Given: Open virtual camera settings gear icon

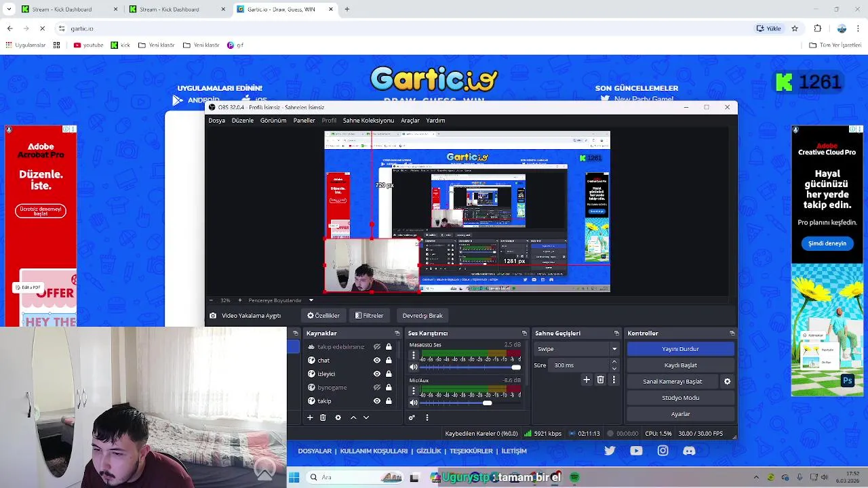Looking at the screenshot, I should (x=727, y=382).
